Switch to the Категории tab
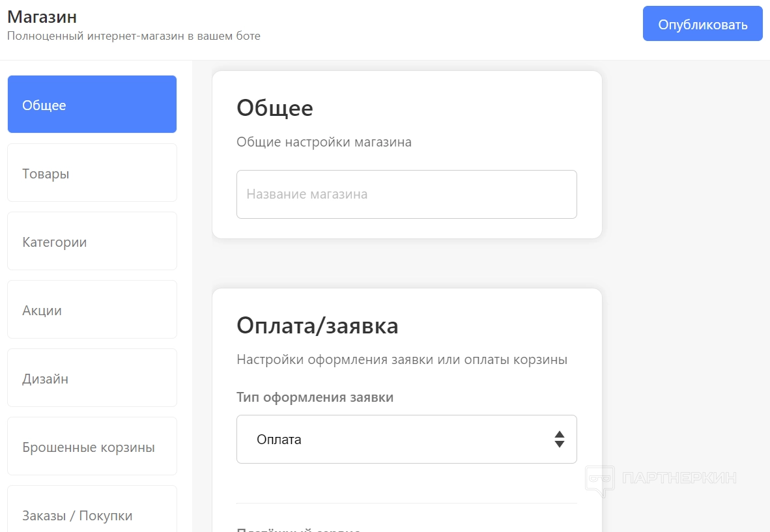Image resolution: width=770 pixels, height=532 pixels. pyautogui.click(x=92, y=242)
